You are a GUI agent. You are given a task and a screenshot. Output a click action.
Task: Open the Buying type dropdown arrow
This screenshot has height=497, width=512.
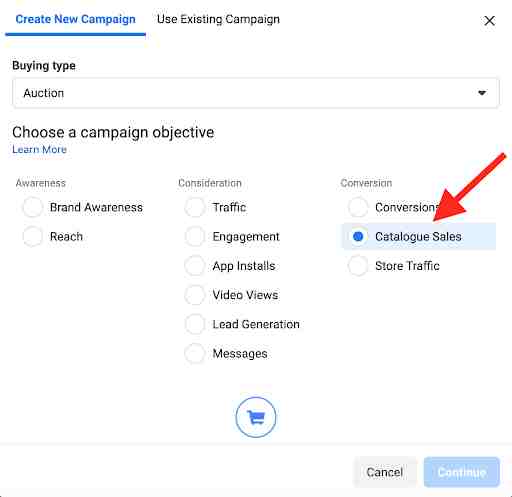[x=482, y=93]
